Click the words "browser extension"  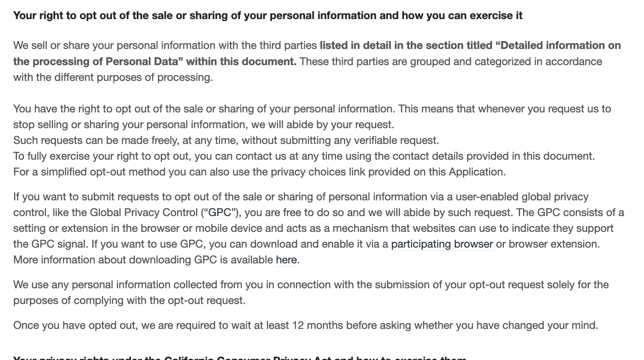tap(553, 244)
